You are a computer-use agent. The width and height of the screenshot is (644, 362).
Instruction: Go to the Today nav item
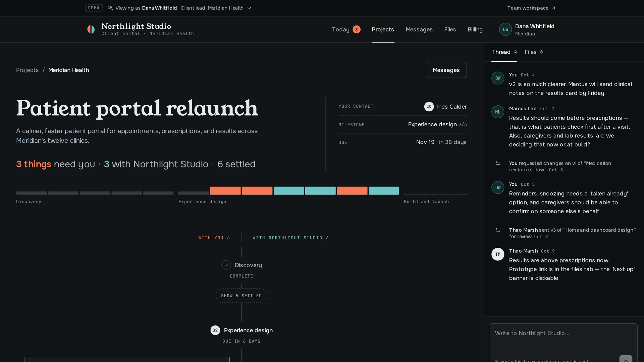pos(346,29)
